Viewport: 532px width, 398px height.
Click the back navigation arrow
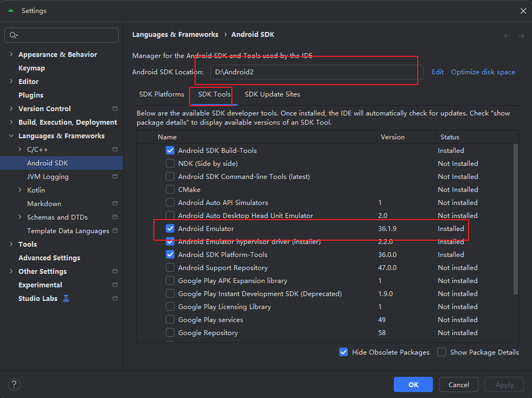point(507,35)
